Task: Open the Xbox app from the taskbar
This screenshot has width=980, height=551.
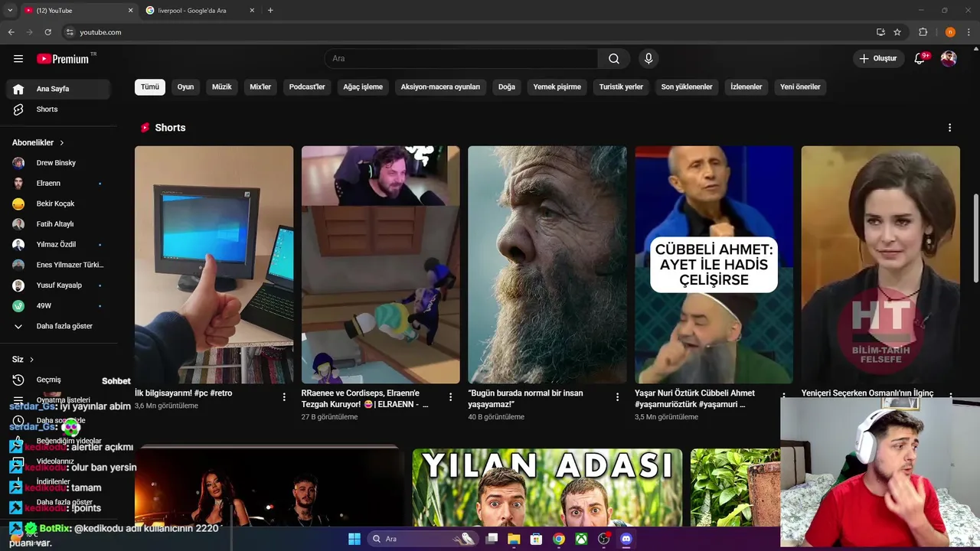Action: [581, 539]
